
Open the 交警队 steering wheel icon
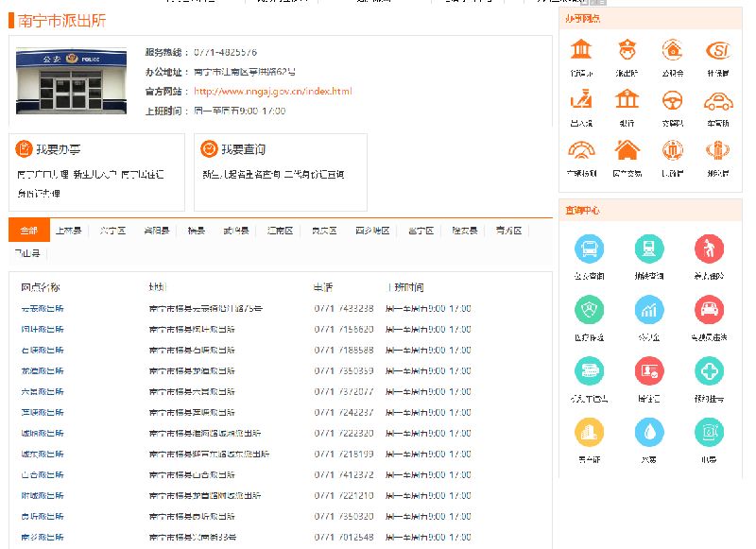(x=673, y=100)
